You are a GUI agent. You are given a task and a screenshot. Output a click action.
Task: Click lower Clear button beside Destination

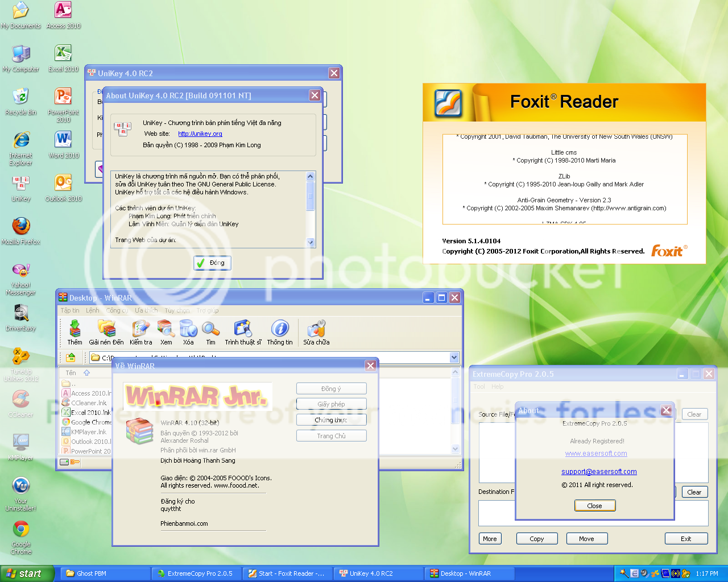(x=694, y=492)
